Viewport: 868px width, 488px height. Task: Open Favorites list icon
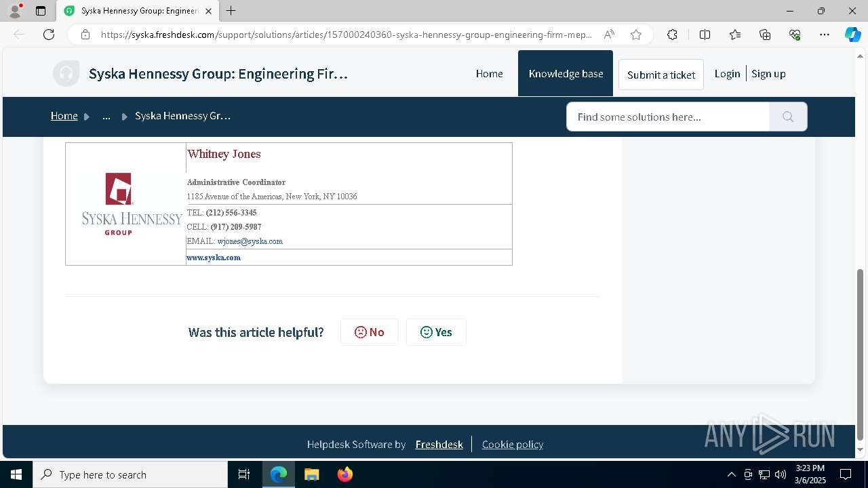pyautogui.click(x=735, y=35)
